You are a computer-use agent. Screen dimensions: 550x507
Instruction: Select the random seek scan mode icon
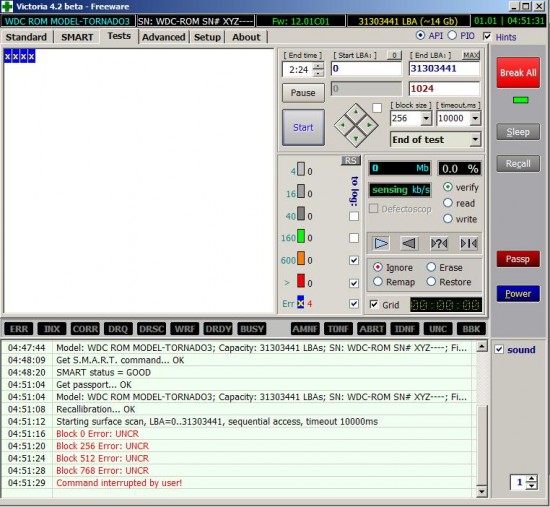[439, 243]
